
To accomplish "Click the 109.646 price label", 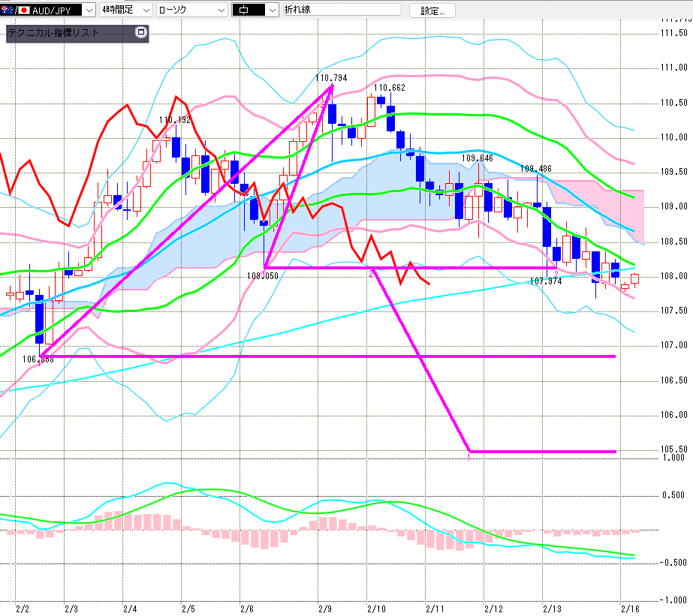I will coord(477,158).
